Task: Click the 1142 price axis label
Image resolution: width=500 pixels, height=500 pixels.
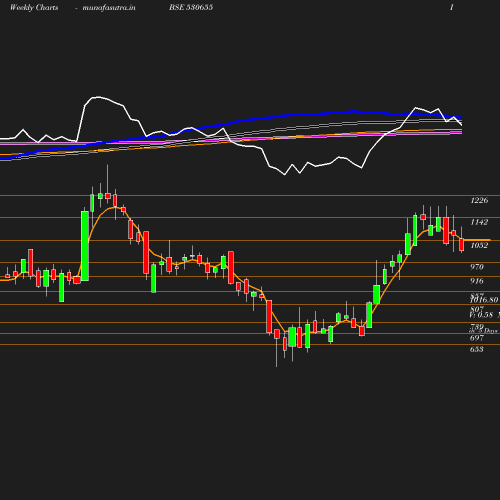Action: (x=479, y=222)
